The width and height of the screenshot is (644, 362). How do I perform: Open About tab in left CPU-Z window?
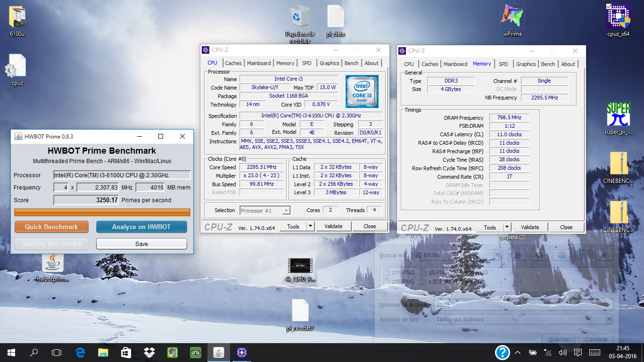[372, 63]
